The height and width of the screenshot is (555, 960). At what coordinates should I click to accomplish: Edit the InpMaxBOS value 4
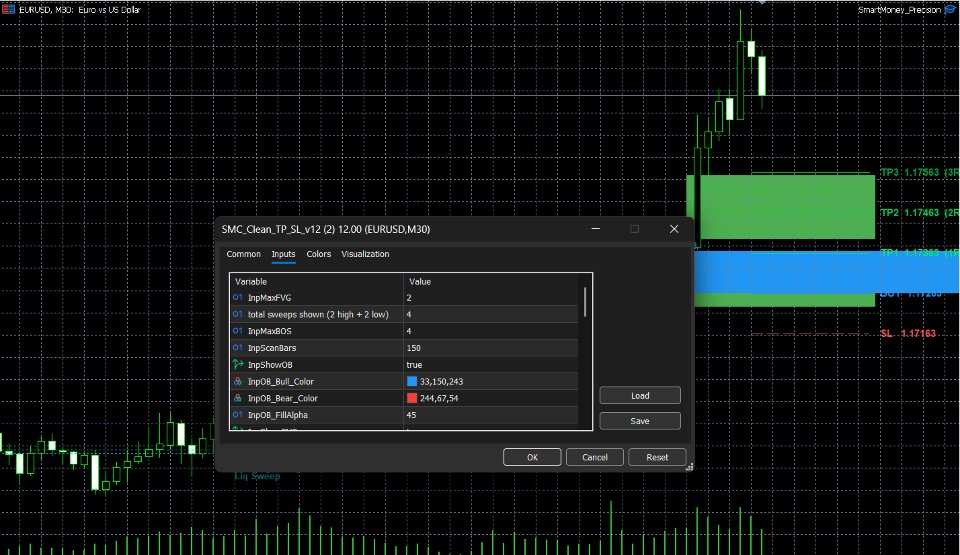(x=490, y=331)
